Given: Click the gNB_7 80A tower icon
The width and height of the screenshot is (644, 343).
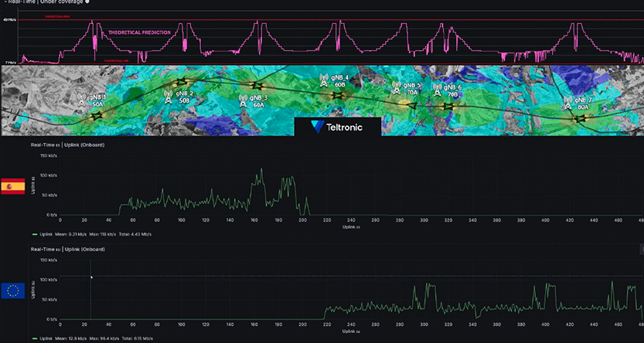Looking at the screenshot, I should [567, 100].
